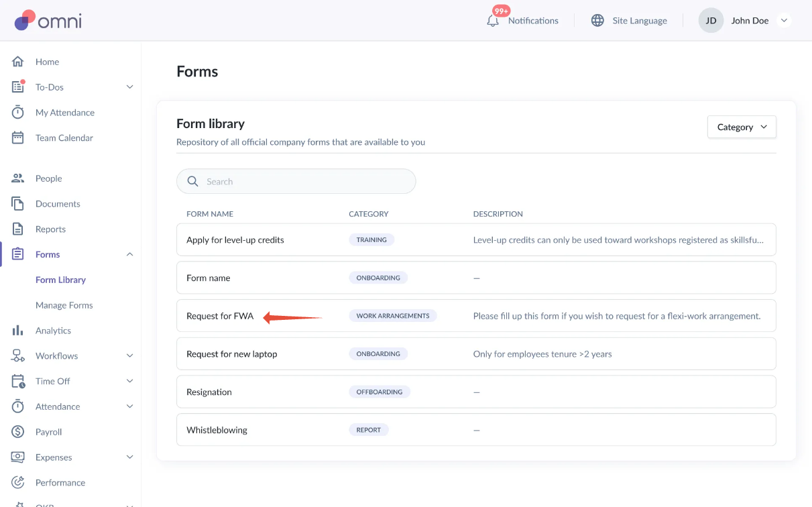The width and height of the screenshot is (812, 507).
Task: Open Team Calendar page
Action: pos(64,137)
